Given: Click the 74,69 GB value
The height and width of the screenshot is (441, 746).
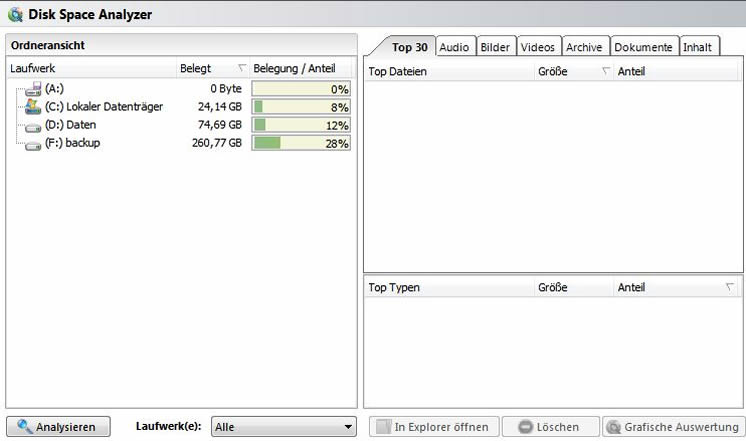Looking at the screenshot, I should (220, 125).
